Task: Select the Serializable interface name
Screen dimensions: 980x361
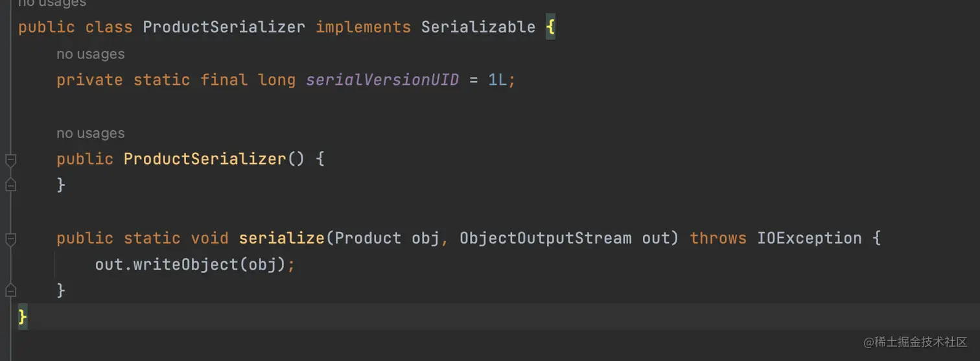Action: click(478, 27)
